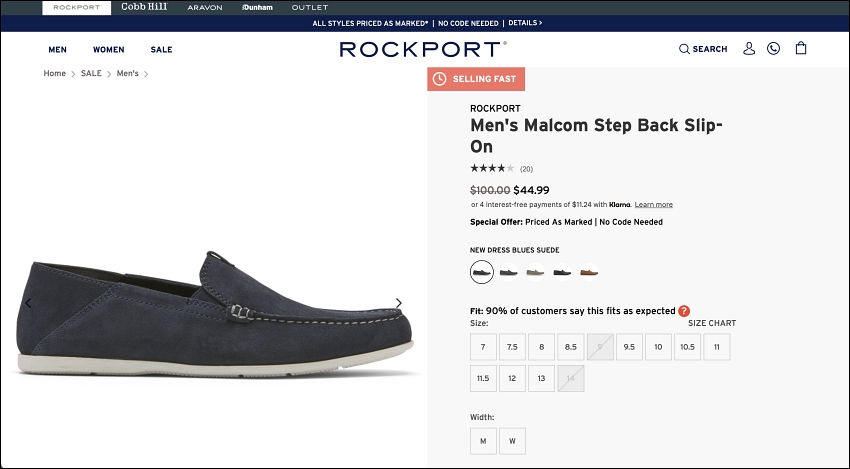Click the phone contact icon
This screenshot has width=850, height=469.
[x=774, y=49]
